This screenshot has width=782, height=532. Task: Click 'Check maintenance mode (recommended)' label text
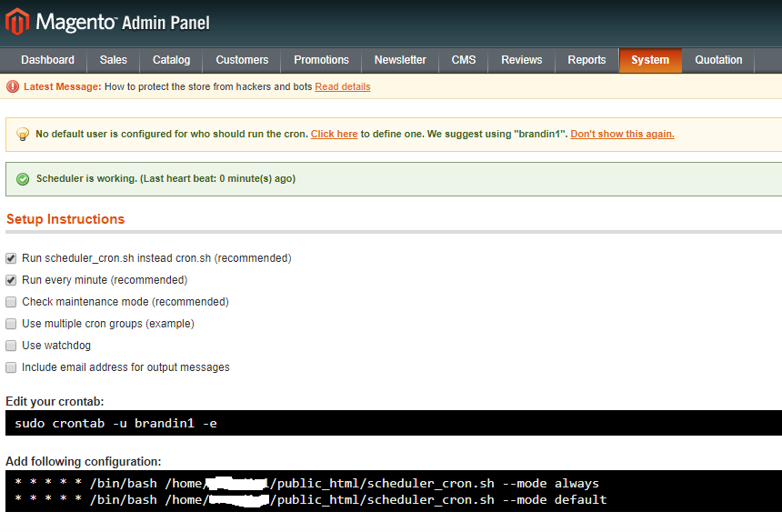[125, 302]
